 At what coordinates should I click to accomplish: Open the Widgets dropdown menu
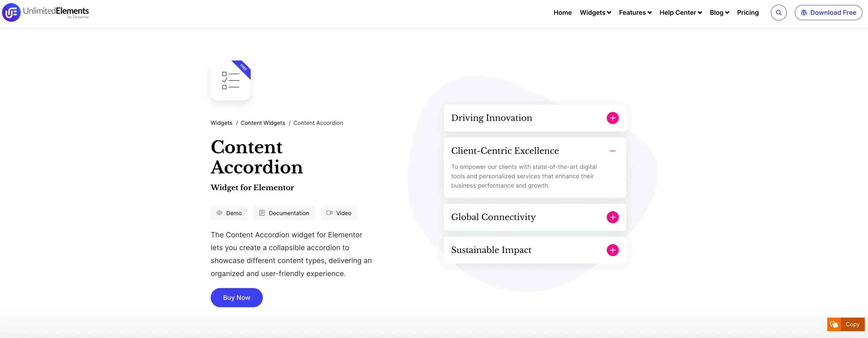pyautogui.click(x=595, y=13)
